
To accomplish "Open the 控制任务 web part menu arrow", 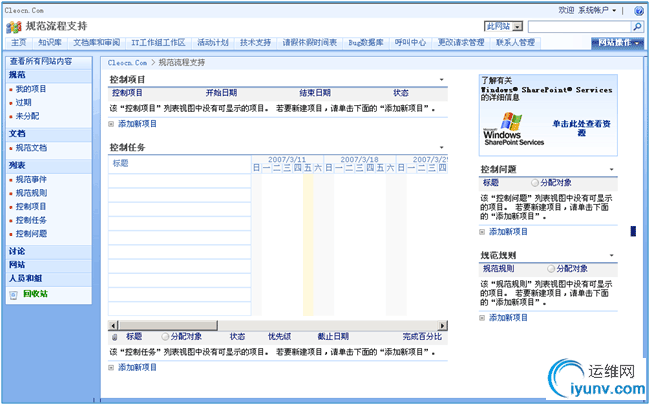I will [442, 147].
